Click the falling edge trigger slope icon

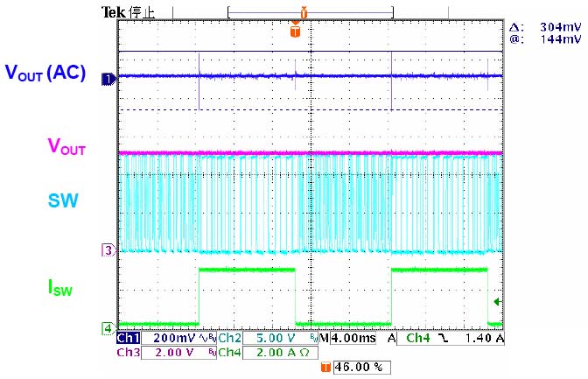click(x=444, y=339)
